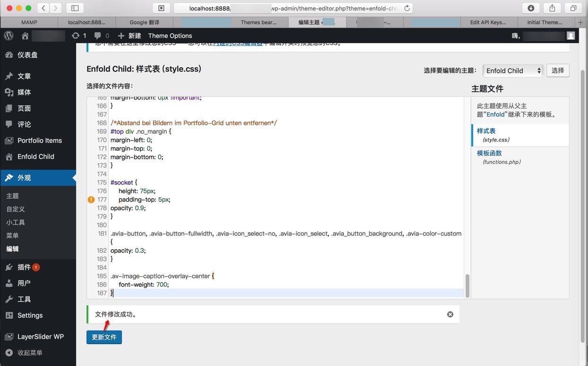The width and height of the screenshot is (588, 366).
Task: Open 媒体 media menu
Action: point(38,92)
